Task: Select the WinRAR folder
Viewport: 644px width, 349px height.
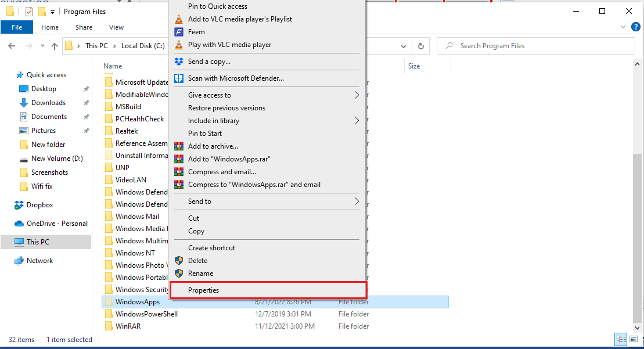Action: click(x=128, y=326)
